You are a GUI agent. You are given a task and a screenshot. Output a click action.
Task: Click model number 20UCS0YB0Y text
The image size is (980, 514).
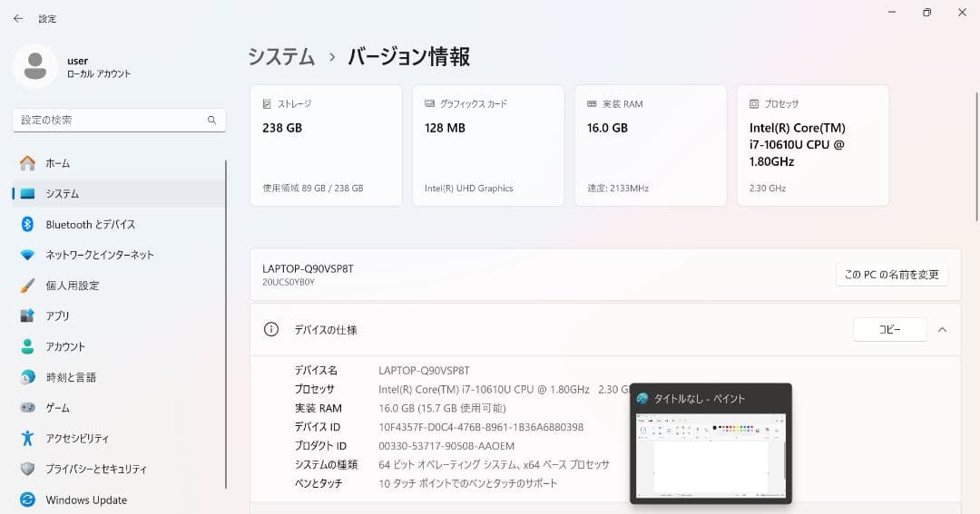pos(289,282)
